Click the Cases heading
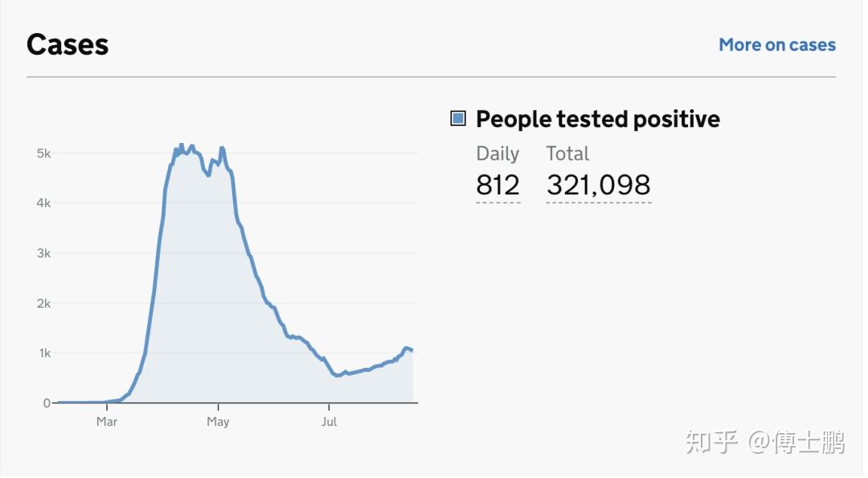Image resolution: width=868 pixels, height=478 pixels. [68, 44]
